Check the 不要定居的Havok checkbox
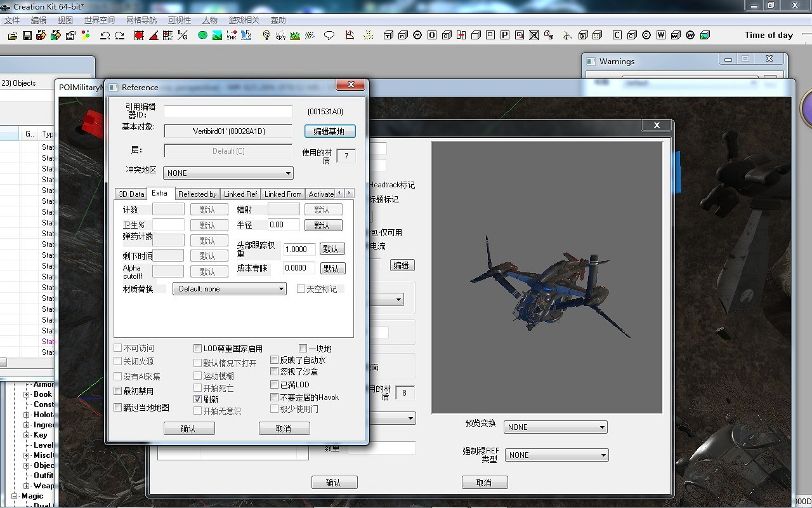 point(275,398)
